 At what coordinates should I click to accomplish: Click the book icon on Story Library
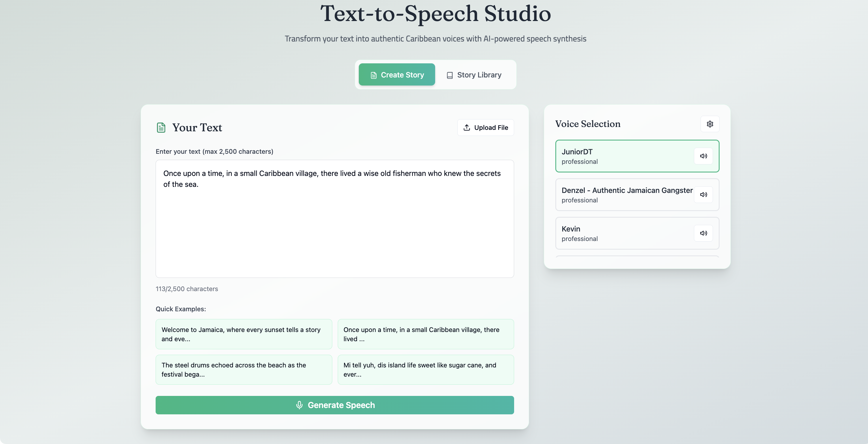click(x=450, y=75)
